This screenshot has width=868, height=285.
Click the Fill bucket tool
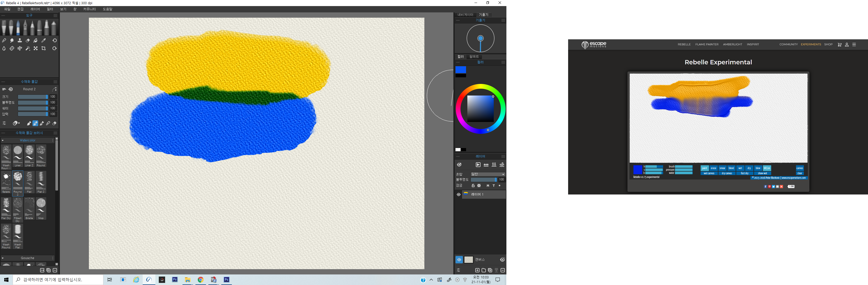(35, 40)
